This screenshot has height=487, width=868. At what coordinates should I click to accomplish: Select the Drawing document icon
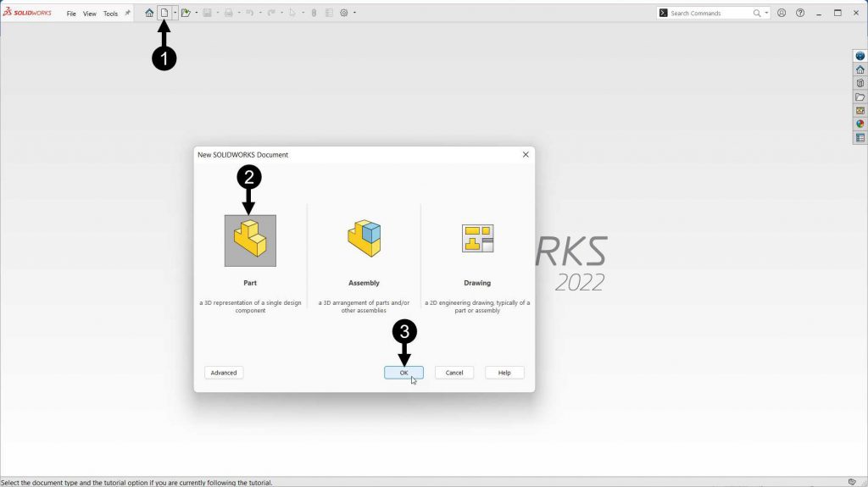[x=478, y=239]
